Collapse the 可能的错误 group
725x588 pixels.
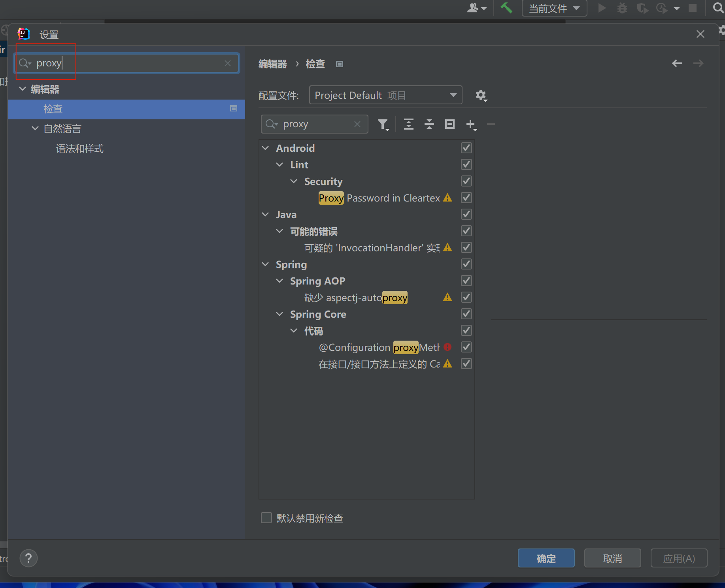click(x=279, y=231)
